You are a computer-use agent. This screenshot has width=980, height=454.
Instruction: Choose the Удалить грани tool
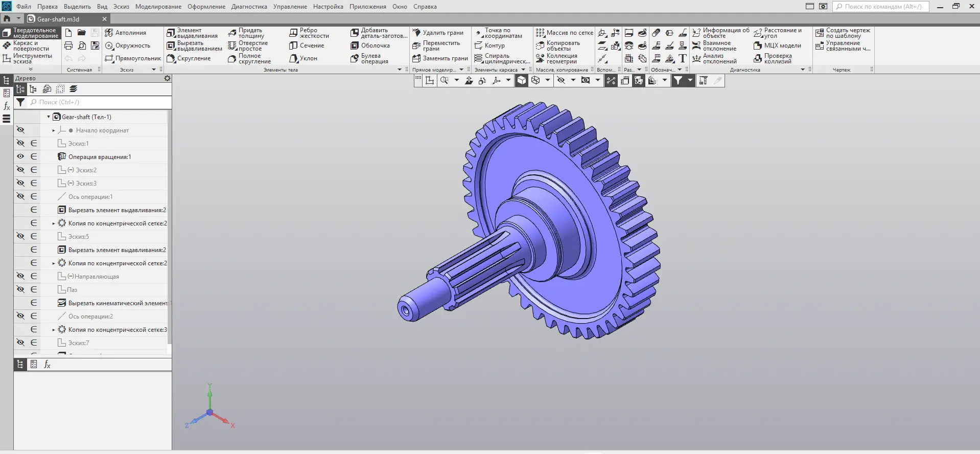point(438,33)
